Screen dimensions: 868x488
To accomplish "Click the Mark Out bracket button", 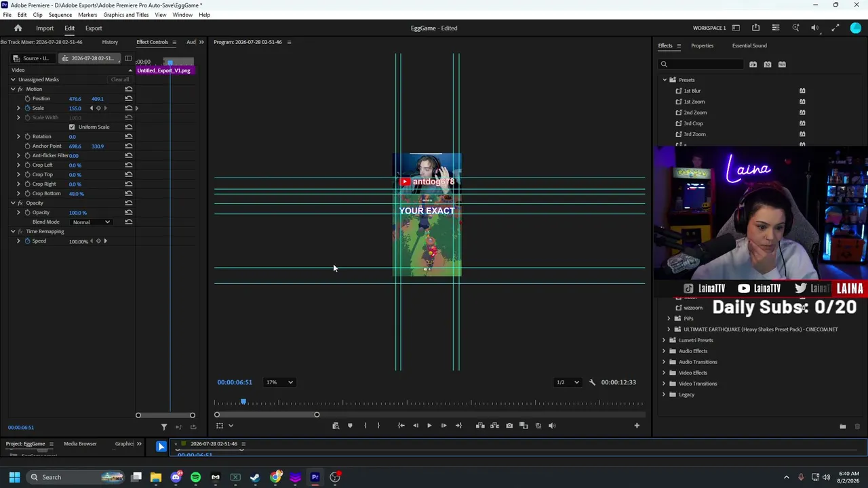I will [378, 426].
